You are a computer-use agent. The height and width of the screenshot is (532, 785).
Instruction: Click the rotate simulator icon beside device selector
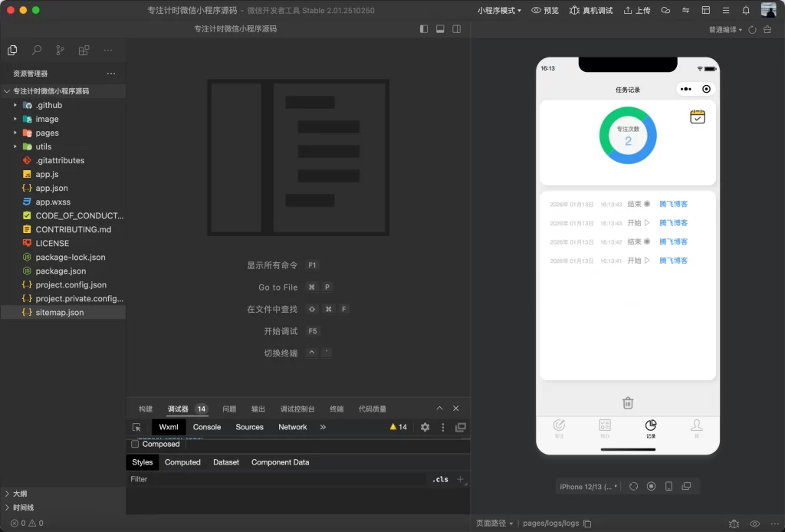633,486
